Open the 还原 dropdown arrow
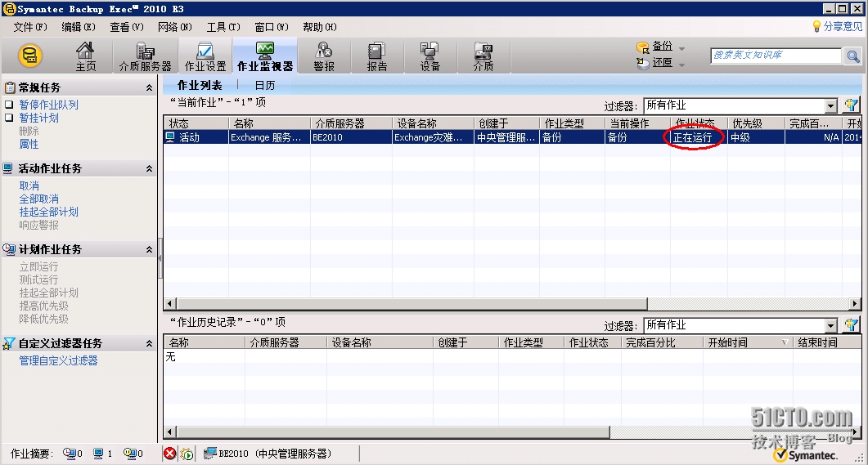 [682, 65]
